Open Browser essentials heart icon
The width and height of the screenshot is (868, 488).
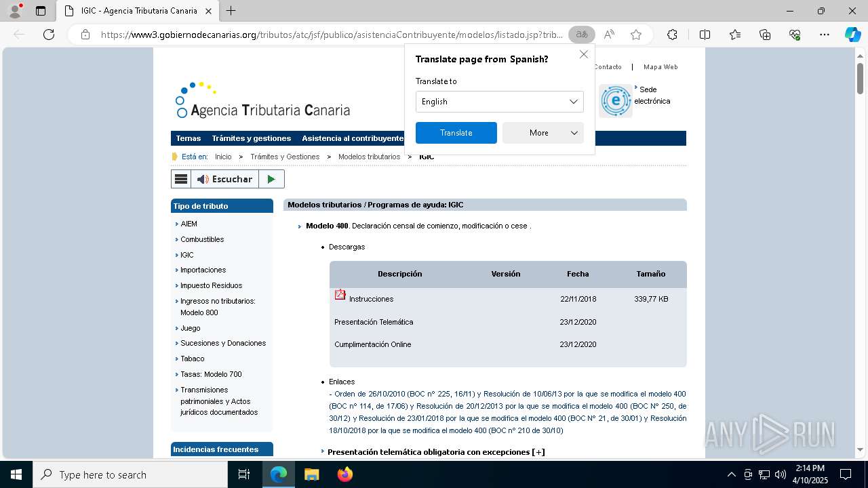point(795,35)
